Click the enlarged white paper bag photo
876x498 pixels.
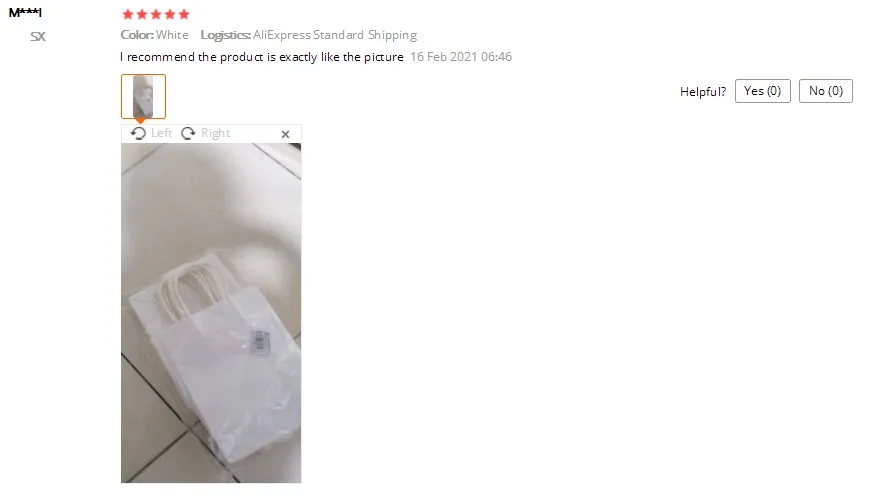(x=211, y=313)
